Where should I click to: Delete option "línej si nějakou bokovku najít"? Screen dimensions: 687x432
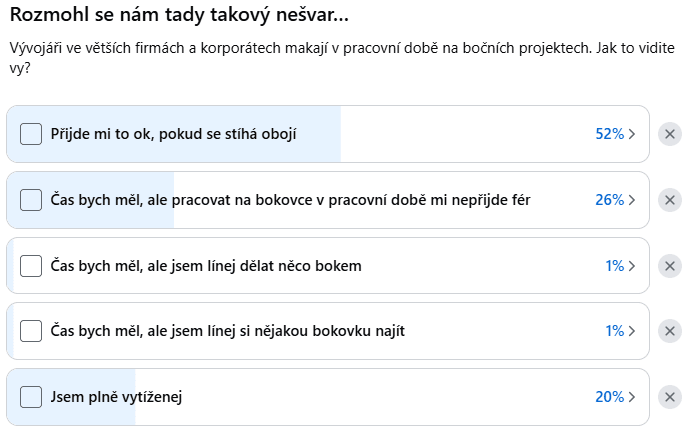670,331
